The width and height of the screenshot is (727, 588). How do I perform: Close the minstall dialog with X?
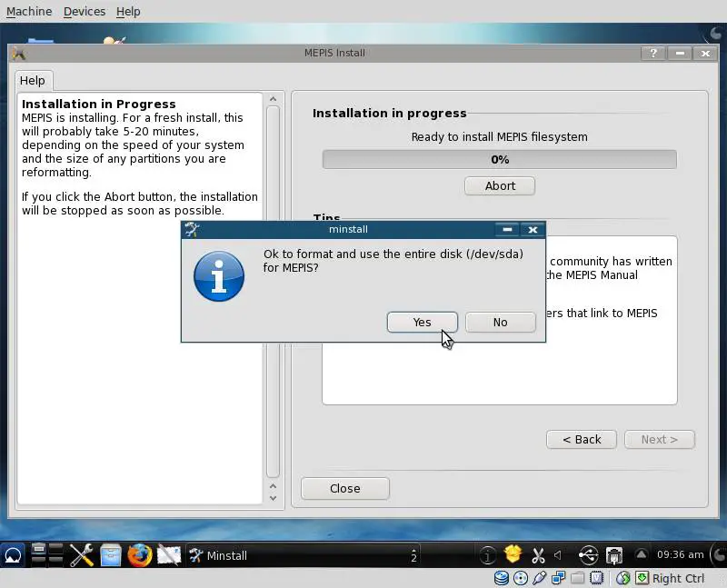[x=533, y=229]
